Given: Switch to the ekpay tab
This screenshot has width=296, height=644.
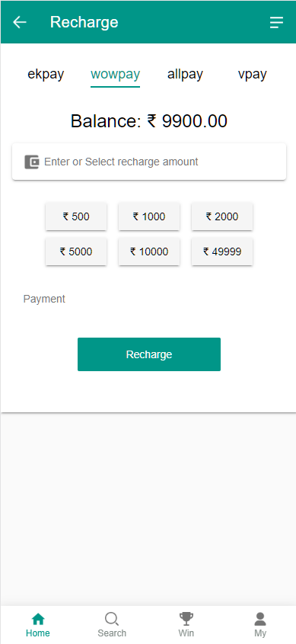Looking at the screenshot, I should [x=46, y=75].
